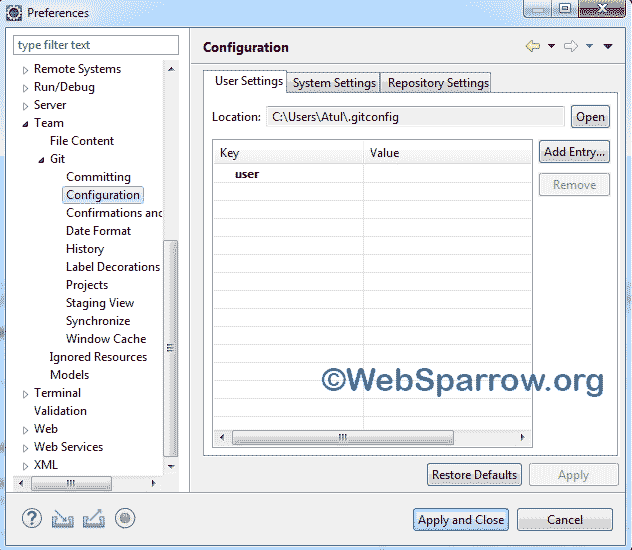Click the Add Entry... button
632x550 pixels.
point(574,152)
